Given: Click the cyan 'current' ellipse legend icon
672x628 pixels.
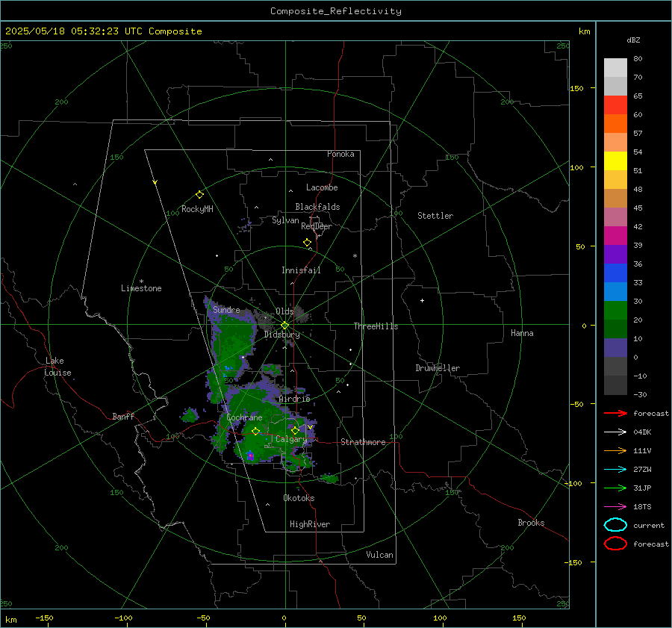Looking at the screenshot, I should point(615,525).
